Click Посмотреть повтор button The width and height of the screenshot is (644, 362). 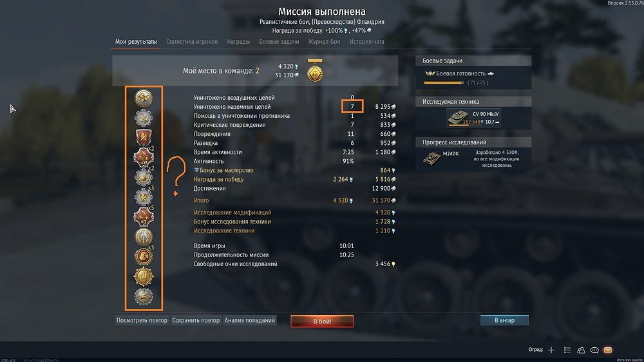coord(142,320)
